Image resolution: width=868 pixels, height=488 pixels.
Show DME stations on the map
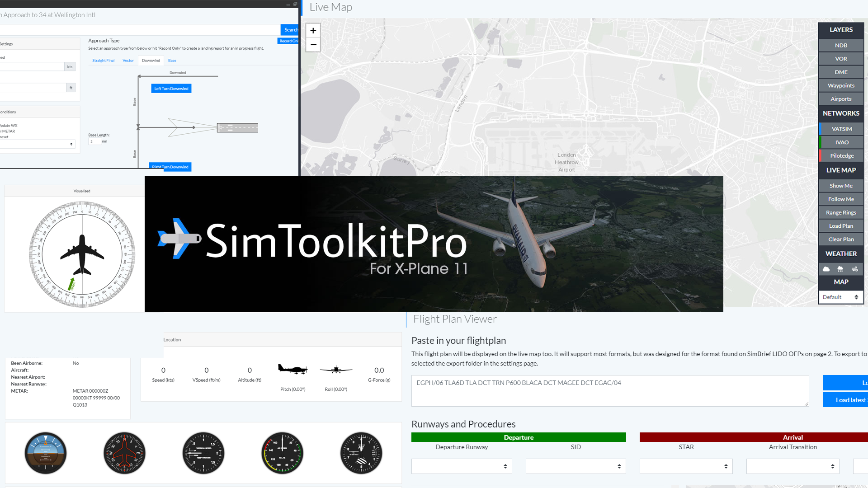(840, 72)
